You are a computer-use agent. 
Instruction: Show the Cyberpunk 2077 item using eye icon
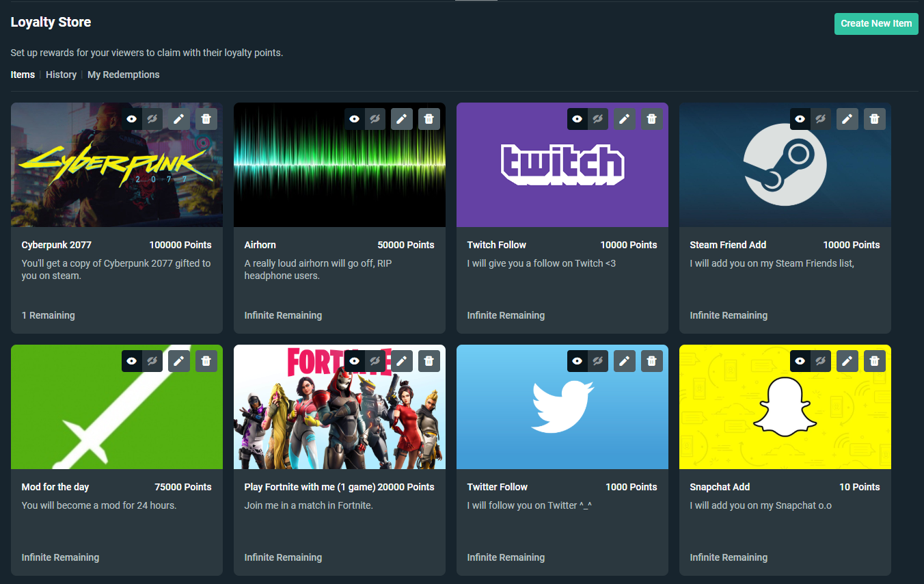(132, 119)
